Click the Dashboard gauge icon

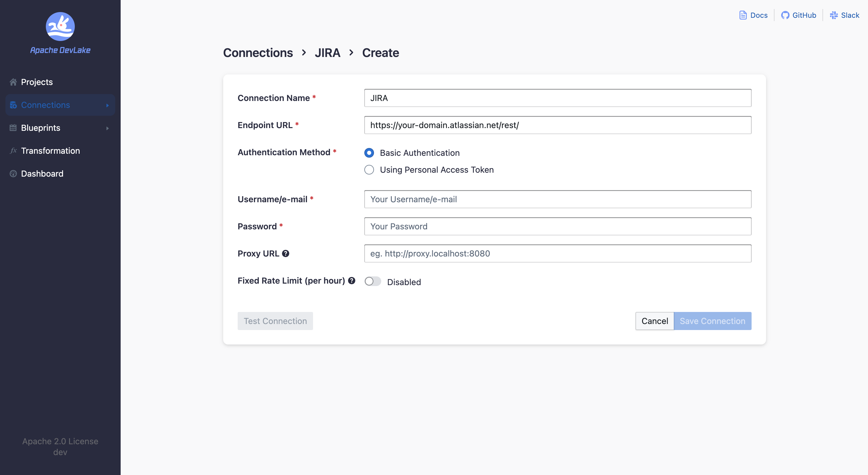coord(13,174)
